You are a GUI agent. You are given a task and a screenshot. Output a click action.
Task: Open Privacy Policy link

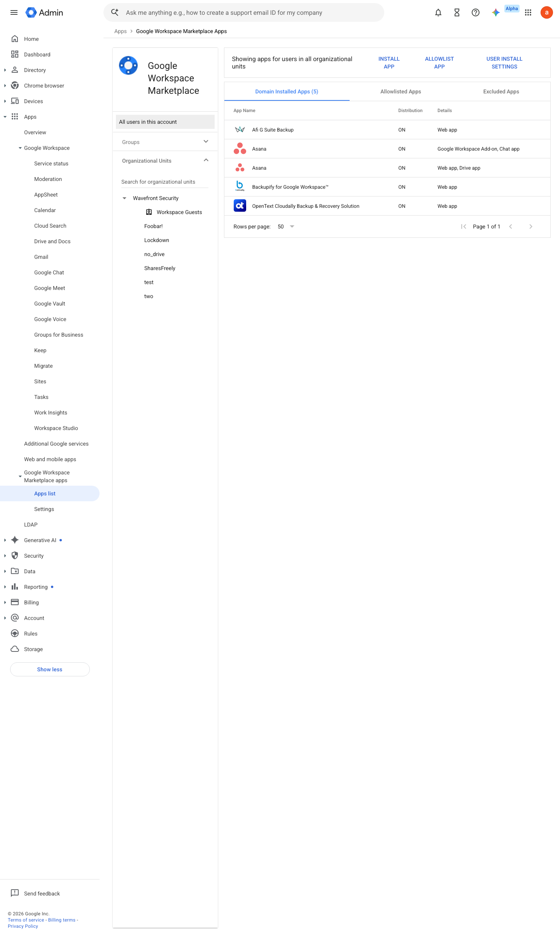23,926
